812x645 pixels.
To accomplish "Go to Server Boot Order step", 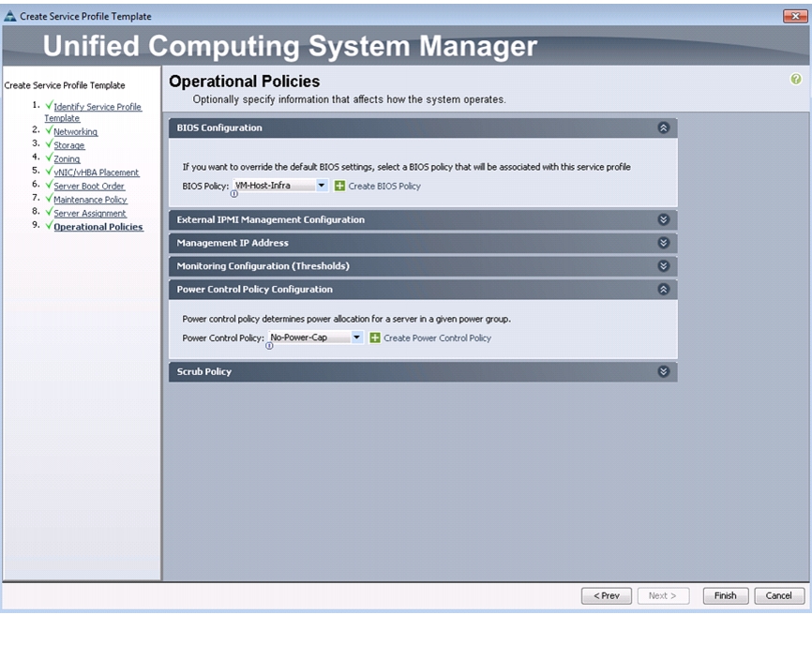I will pyautogui.click(x=89, y=187).
